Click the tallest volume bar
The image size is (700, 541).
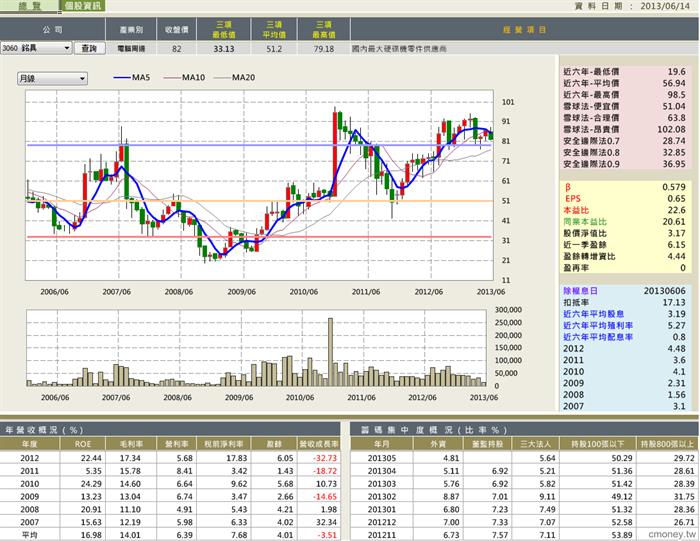point(330,352)
